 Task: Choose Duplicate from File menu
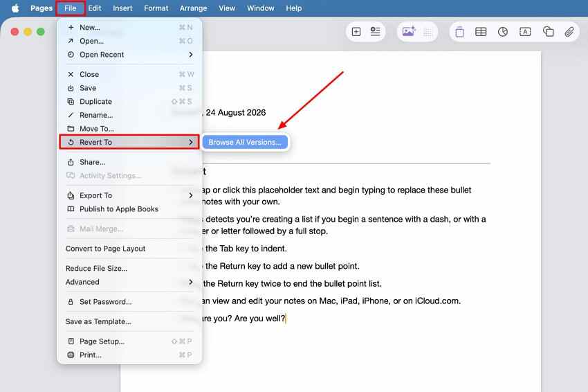point(129,101)
